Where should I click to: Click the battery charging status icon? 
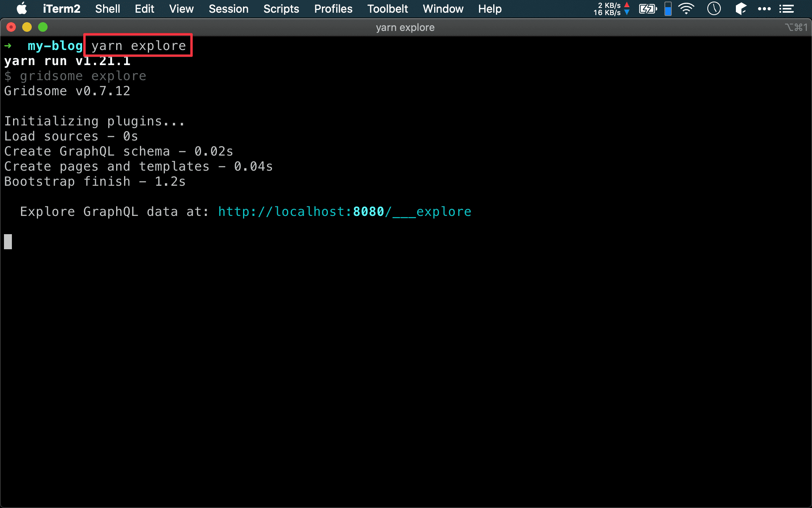coord(648,9)
